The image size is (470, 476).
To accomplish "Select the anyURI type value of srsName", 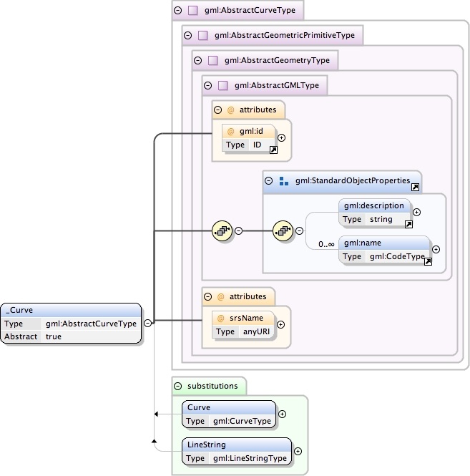I will tap(256, 332).
